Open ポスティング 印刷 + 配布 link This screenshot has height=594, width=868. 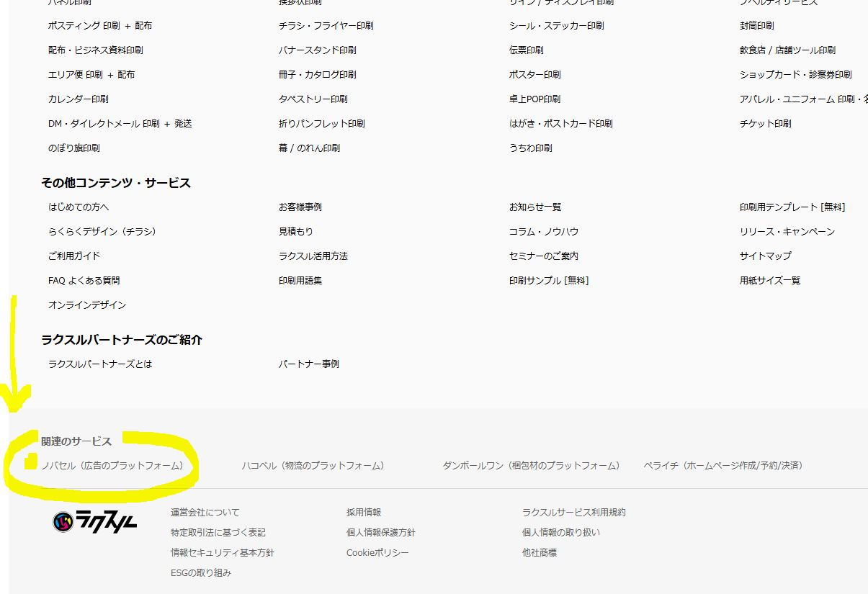click(x=100, y=26)
